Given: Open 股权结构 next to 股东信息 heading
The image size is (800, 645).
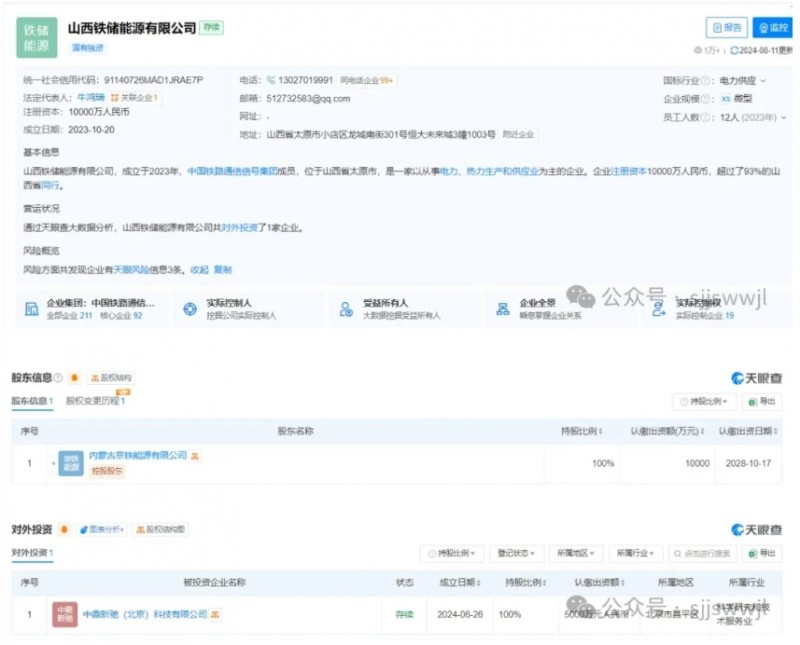Looking at the screenshot, I should [111, 378].
